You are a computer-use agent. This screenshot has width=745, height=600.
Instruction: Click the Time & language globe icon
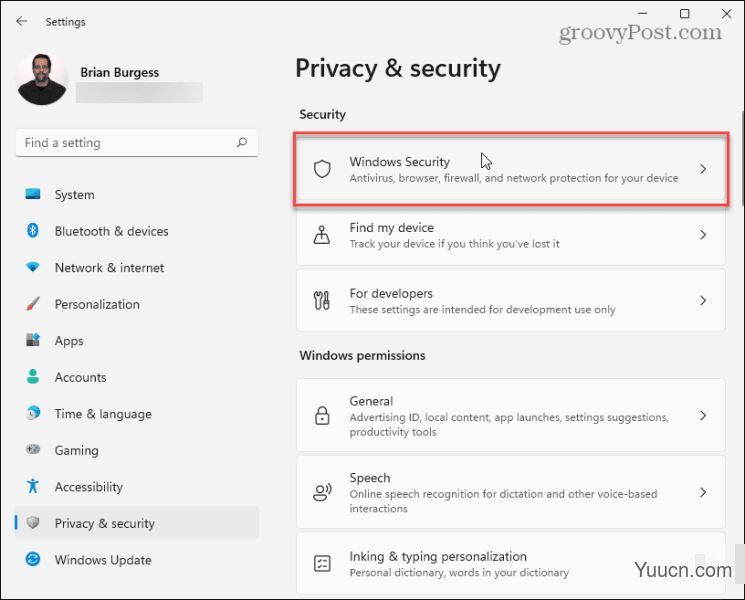pos(33,413)
